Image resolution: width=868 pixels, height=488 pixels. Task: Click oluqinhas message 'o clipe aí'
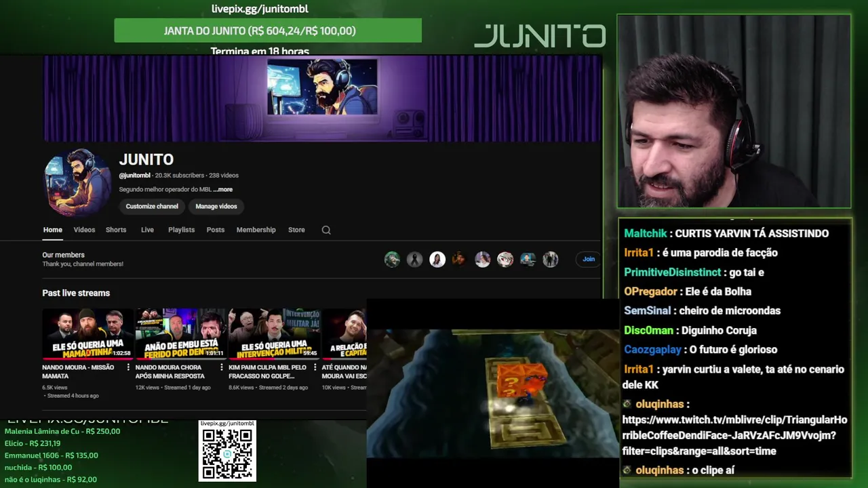pos(678,470)
